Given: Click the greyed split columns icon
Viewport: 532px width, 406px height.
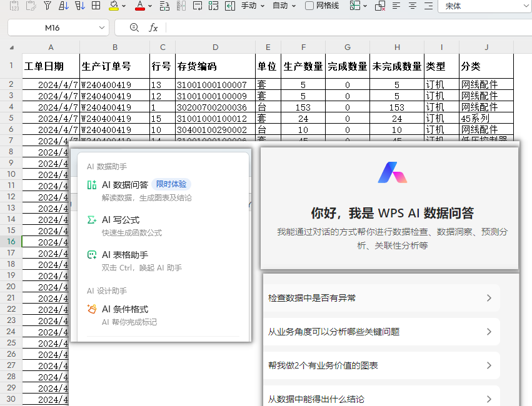Looking at the screenshot, I should click(x=181, y=6).
